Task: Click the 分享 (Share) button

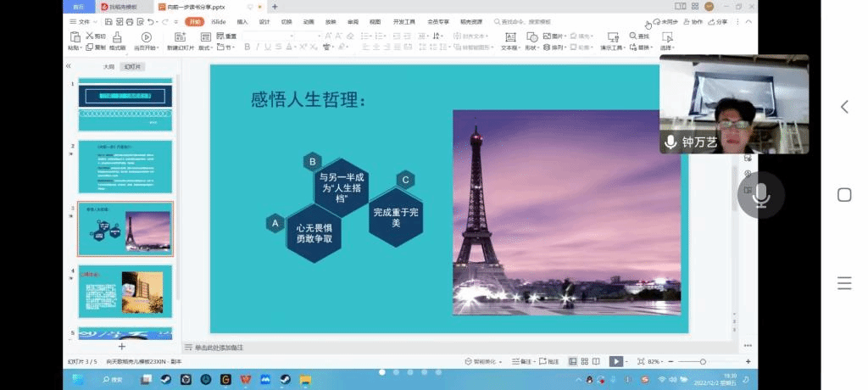Action: (x=718, y=21)
